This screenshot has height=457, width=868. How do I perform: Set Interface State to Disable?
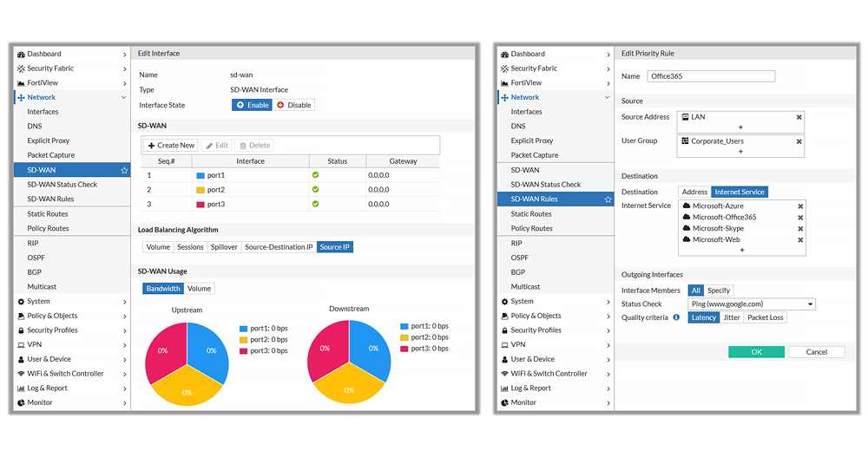click(293, 105)
